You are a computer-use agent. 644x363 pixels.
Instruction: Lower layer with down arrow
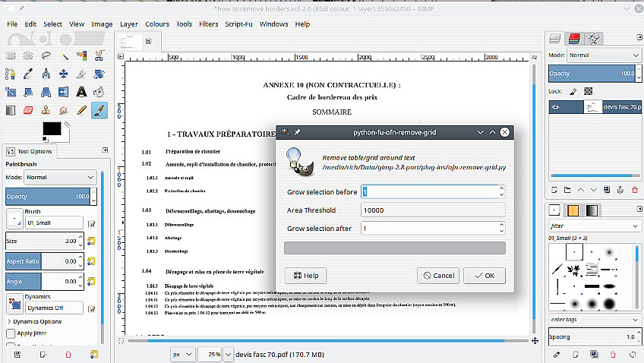pyautogui.click(x=593, y=190)
